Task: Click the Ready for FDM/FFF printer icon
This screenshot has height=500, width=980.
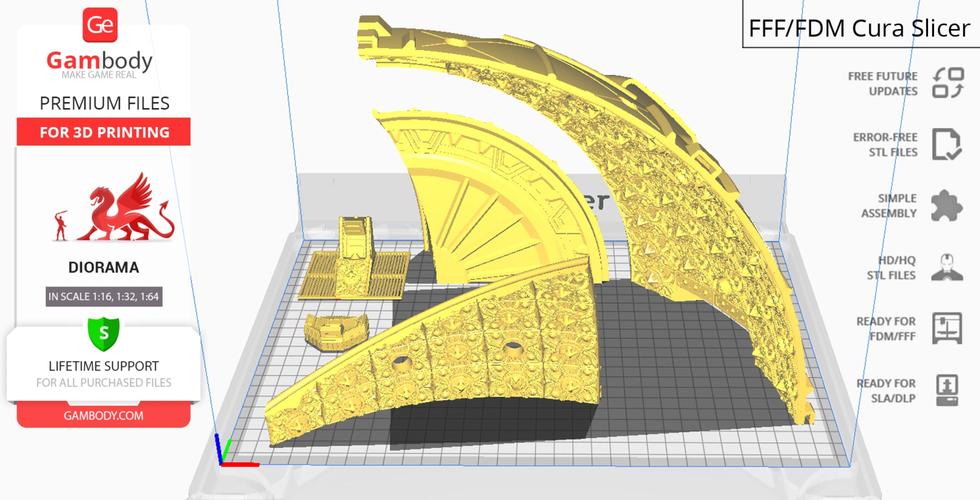Action: coord(946,328)
